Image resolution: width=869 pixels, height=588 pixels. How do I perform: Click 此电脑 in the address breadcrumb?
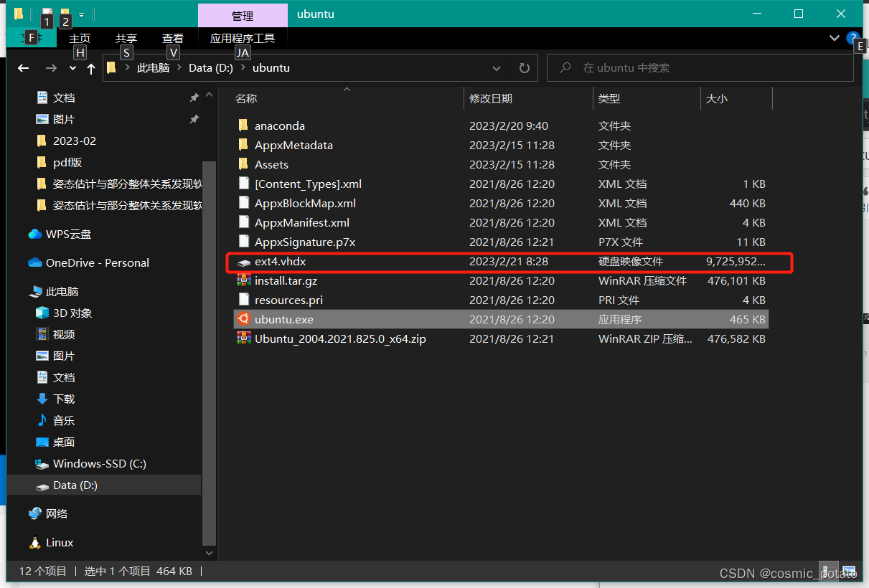[153, 68]
